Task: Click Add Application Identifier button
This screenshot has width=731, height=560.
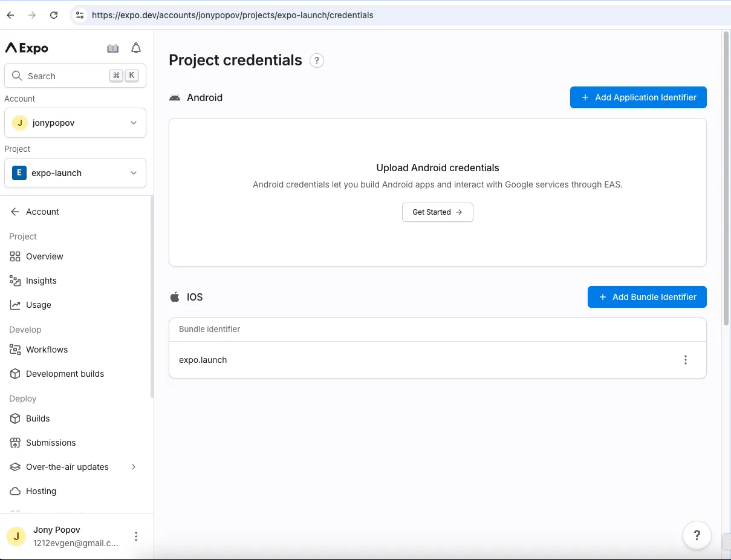Action: [x=638, y=97]
